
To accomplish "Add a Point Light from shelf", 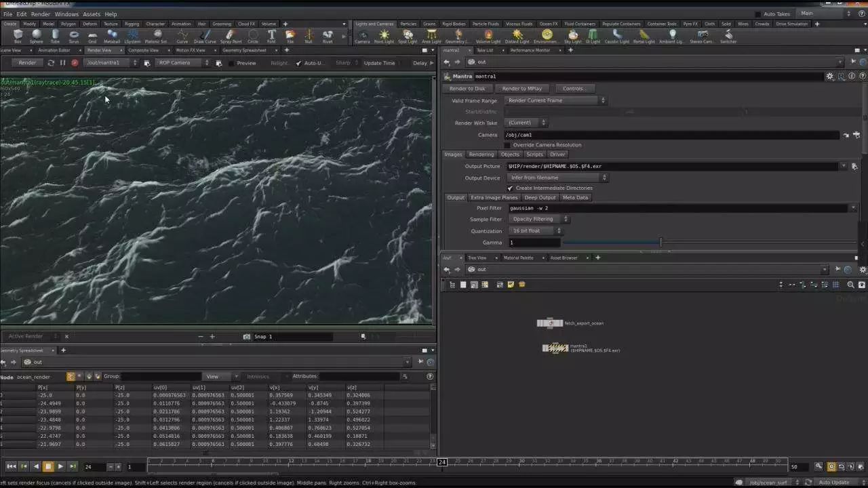I will pos(384,35).
